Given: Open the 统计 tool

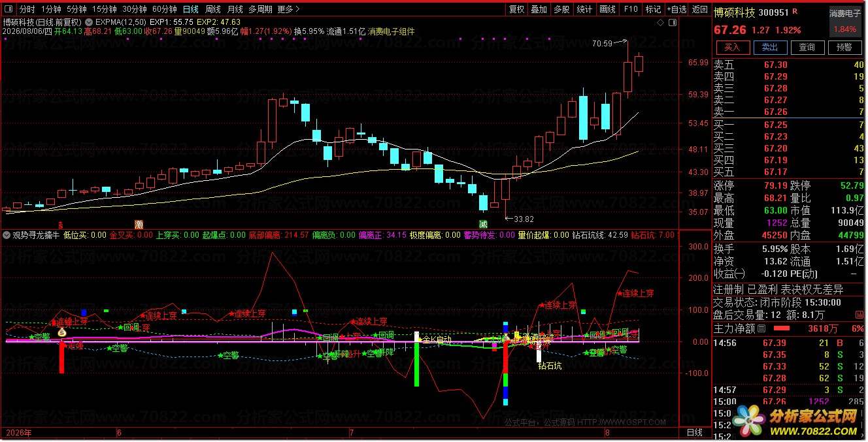Looking at the screenshot, I should click(585, 9).
